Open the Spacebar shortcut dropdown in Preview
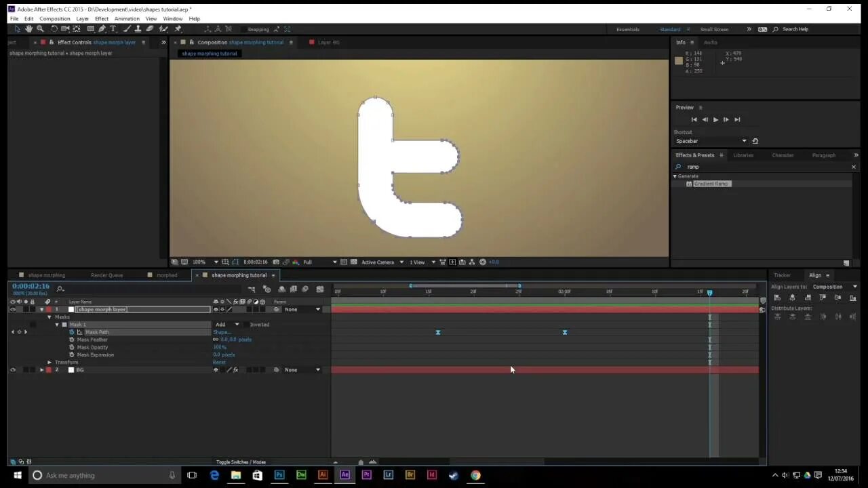 pyautogui.click(x=711, y=141)
